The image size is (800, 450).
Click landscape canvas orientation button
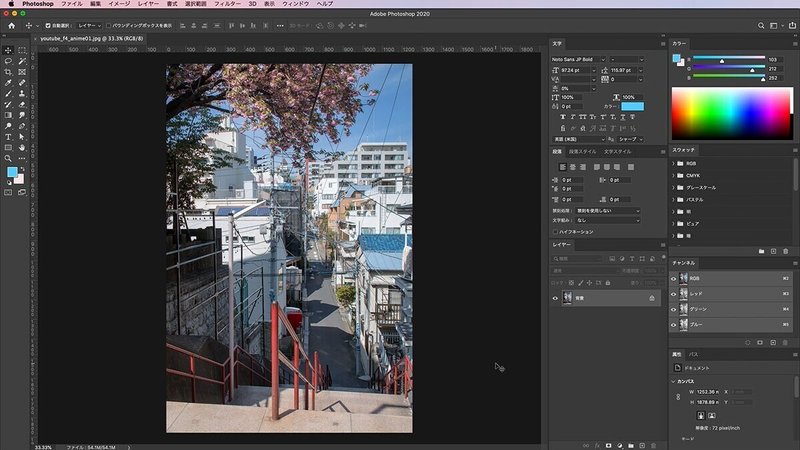point(712,415)
